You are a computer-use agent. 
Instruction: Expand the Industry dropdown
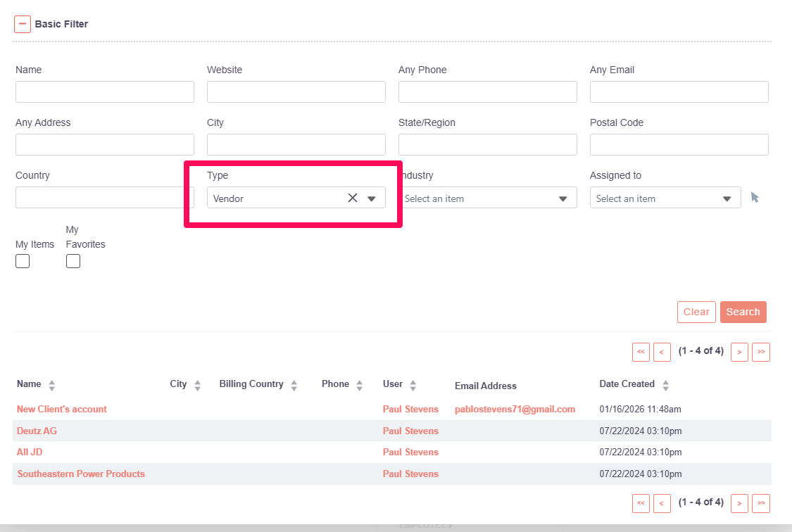562,198
